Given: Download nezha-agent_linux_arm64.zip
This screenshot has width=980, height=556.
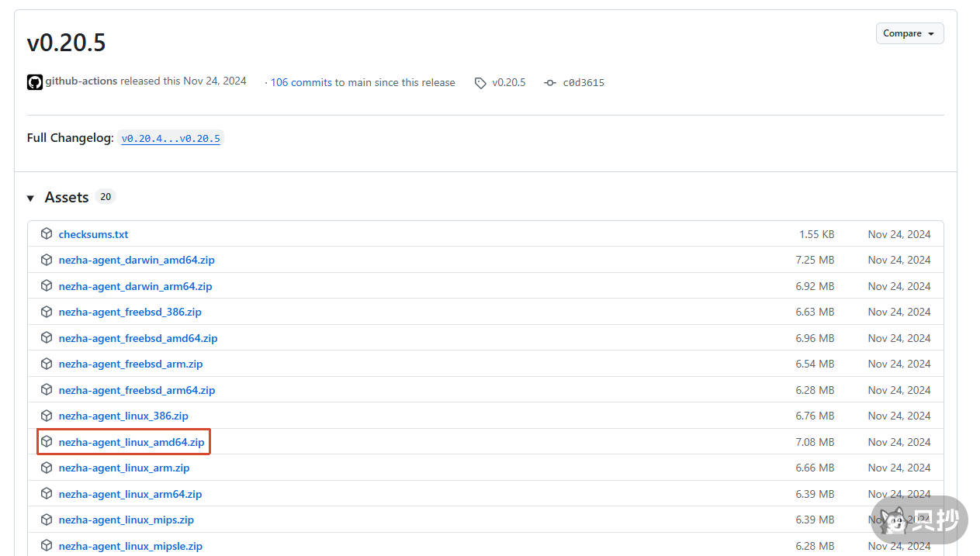Looking at the screenshot, I should (x=130, y=494).
